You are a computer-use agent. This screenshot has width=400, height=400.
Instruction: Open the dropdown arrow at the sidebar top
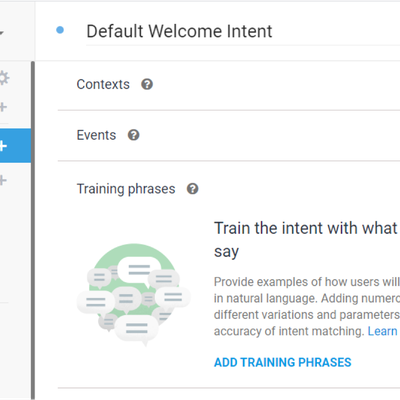click(1, 33)
